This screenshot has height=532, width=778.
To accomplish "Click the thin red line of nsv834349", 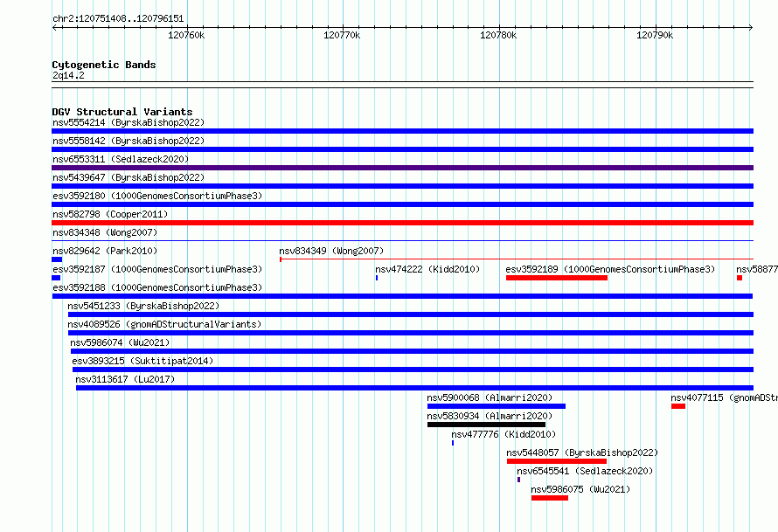I will 517,259.
